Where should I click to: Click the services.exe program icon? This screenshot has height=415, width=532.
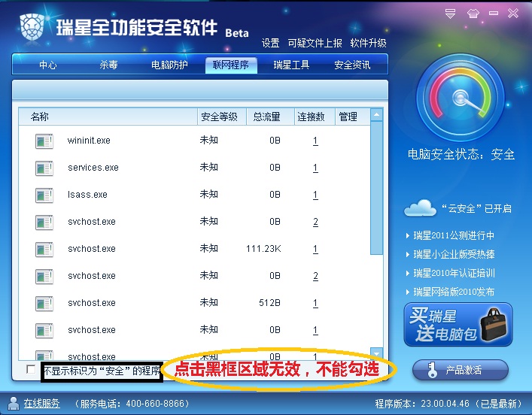(44, 168)
